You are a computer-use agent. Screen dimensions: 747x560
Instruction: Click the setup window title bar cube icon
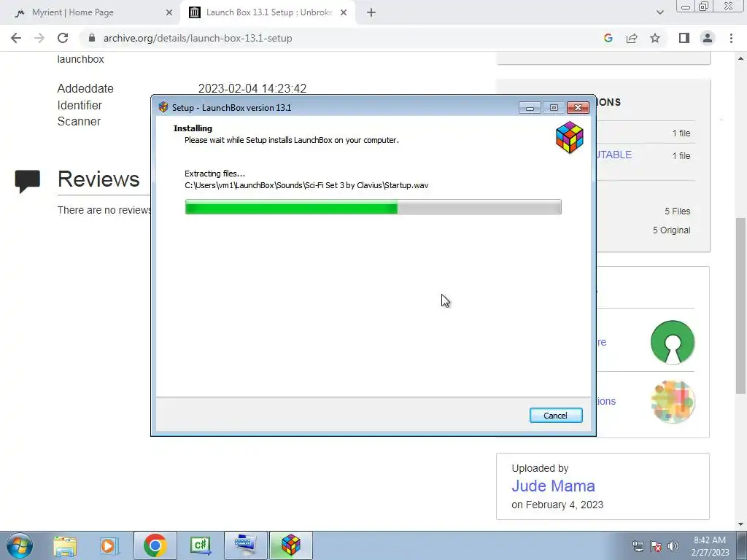pyautogui.click(x=163, y=107)
